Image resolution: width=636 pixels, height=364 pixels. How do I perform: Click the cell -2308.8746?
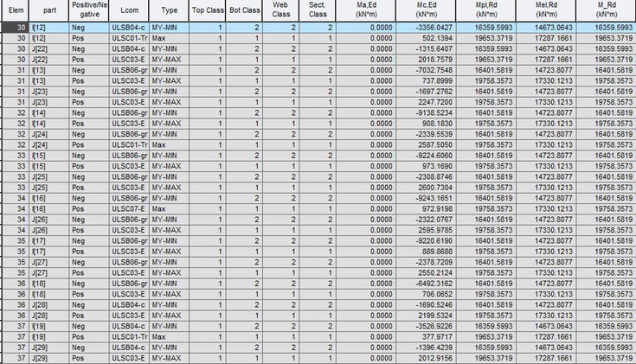click(426, 177)
